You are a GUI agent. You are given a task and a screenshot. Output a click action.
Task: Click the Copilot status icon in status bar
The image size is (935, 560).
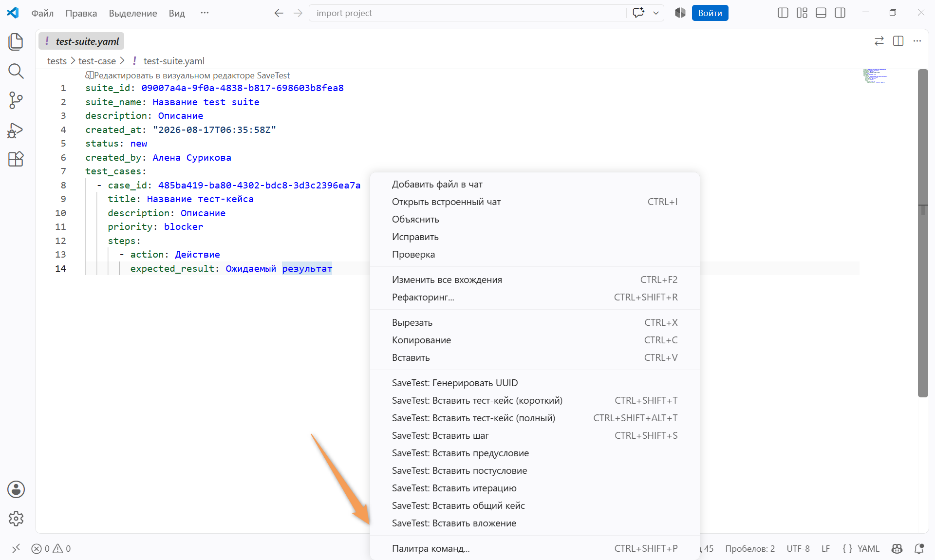tap(897, 549)
